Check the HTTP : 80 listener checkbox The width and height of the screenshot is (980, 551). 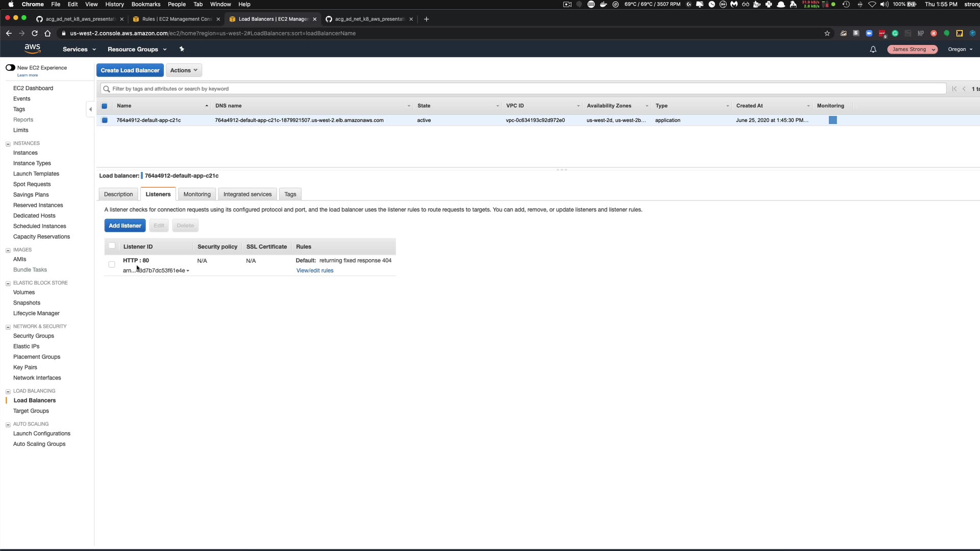tap(112, 264)
